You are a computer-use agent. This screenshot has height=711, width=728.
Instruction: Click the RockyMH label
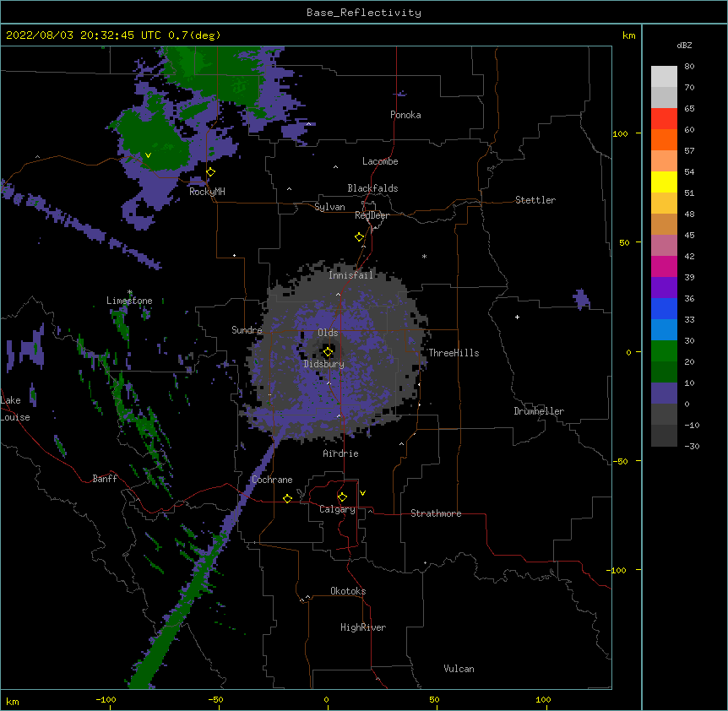point(207,192)
